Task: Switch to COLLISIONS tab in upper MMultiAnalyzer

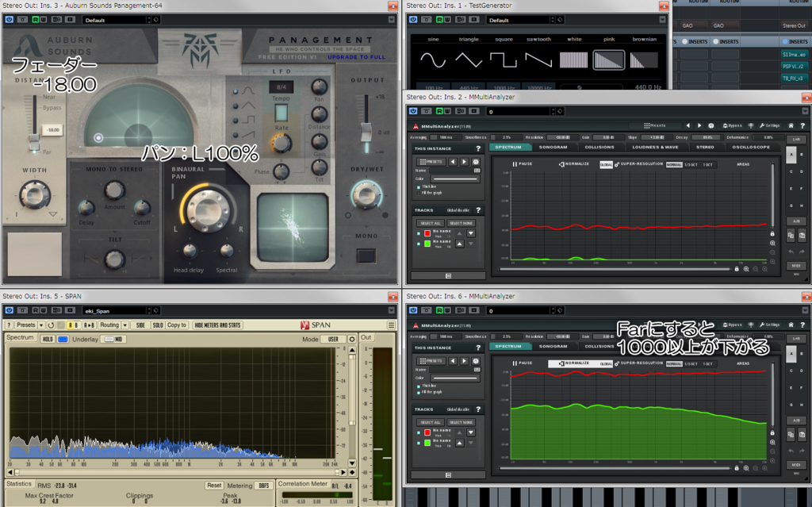Action: pyautogui.click(x=599, y=148)
